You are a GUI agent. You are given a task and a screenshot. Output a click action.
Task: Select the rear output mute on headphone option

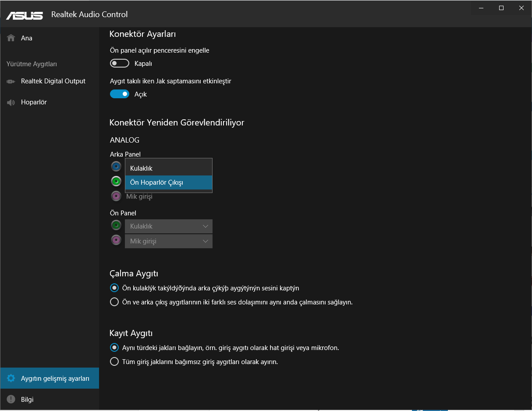point(114,288)
